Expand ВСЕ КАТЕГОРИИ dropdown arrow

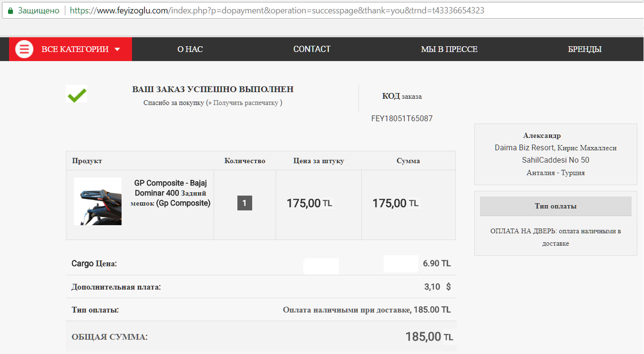click(117, 49)
